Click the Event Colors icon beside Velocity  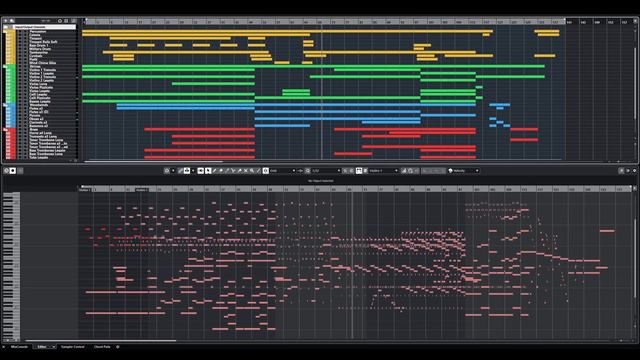point(450,171)
